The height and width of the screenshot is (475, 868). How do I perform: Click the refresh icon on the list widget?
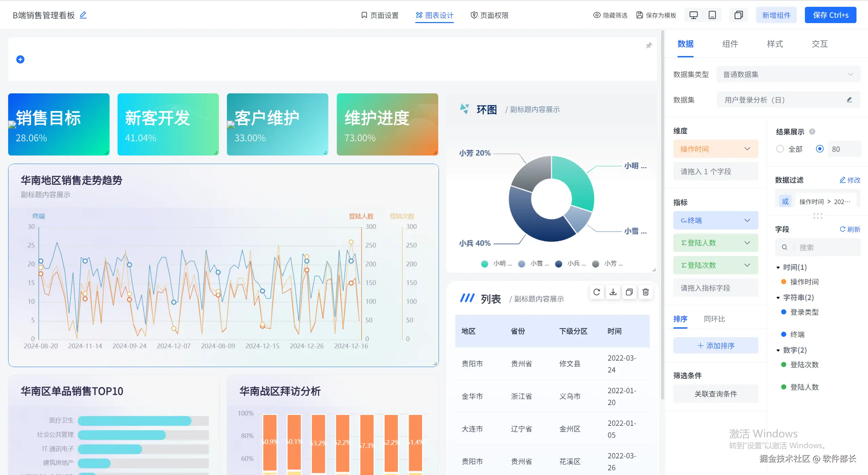597,292
